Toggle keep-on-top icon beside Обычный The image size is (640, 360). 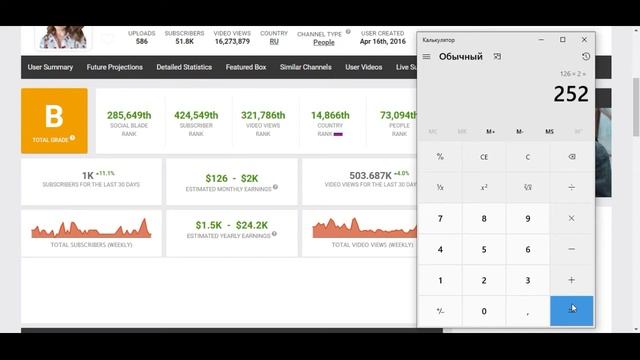tap(497, 57)
